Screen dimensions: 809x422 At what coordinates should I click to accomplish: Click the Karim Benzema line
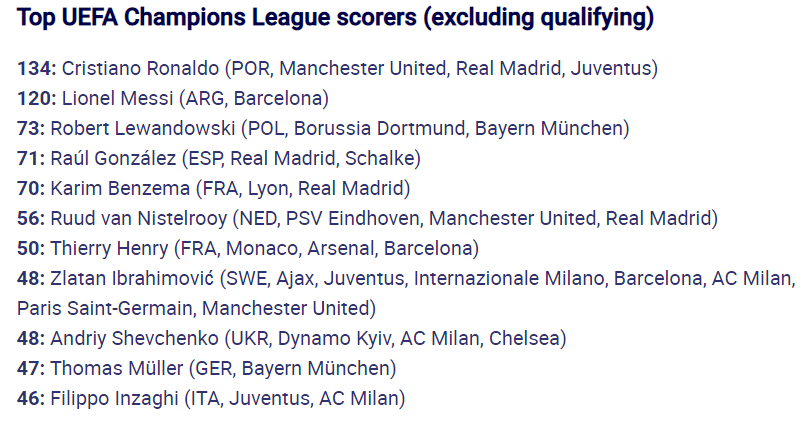pyautogui.click(x=214, y=188)
